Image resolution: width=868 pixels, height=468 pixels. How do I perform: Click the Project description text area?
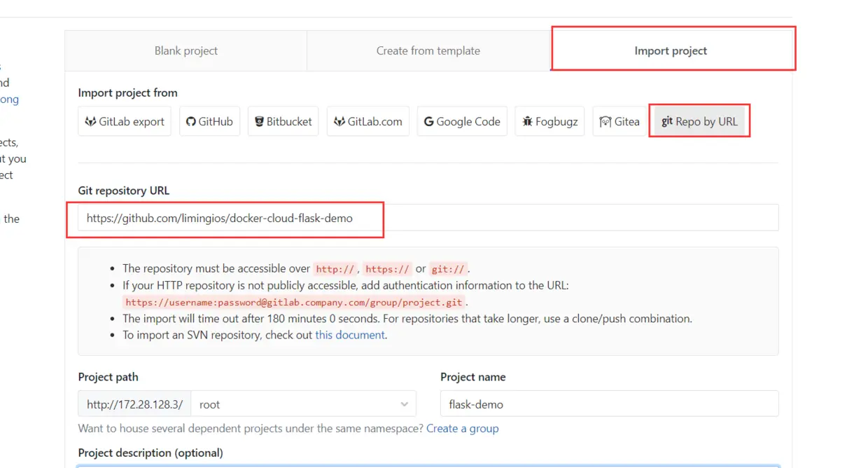click(x=428, y=466)
